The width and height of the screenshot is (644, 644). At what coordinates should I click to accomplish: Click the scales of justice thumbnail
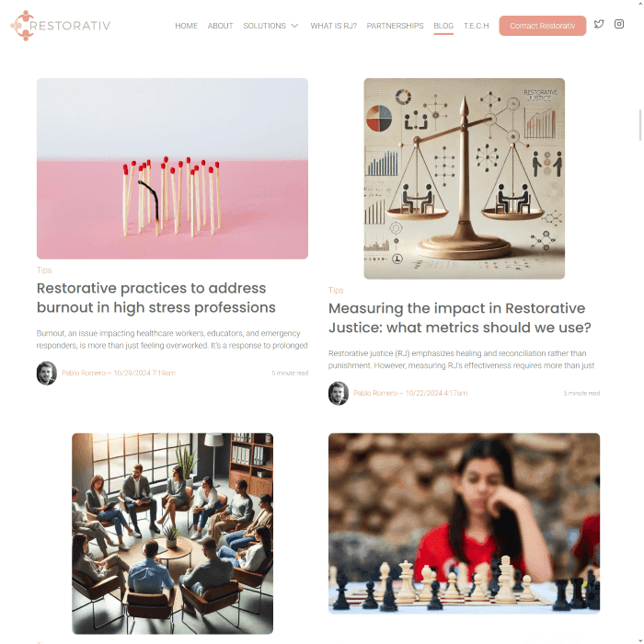point(464,178)
